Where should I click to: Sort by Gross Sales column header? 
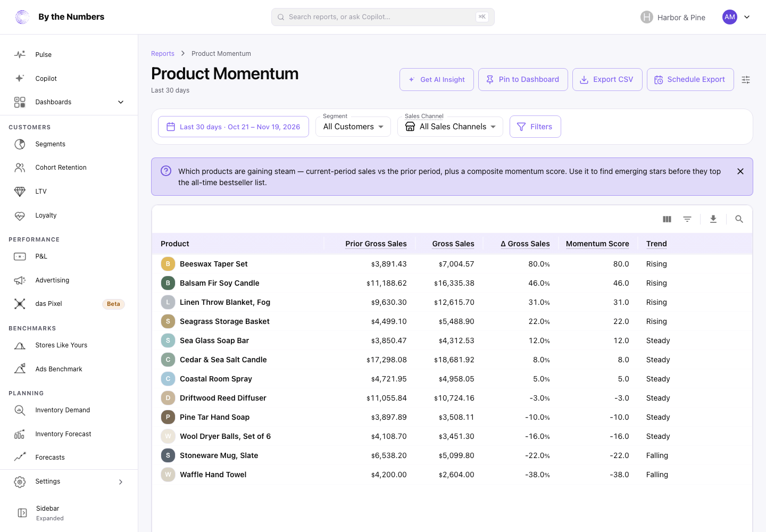(453, 244)
